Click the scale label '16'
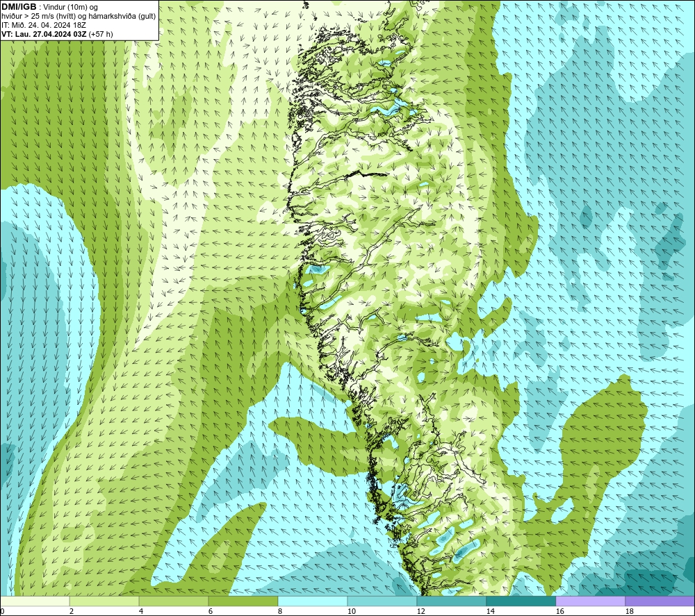The width and height of the screenshot is (695, 616). point(559,611)
